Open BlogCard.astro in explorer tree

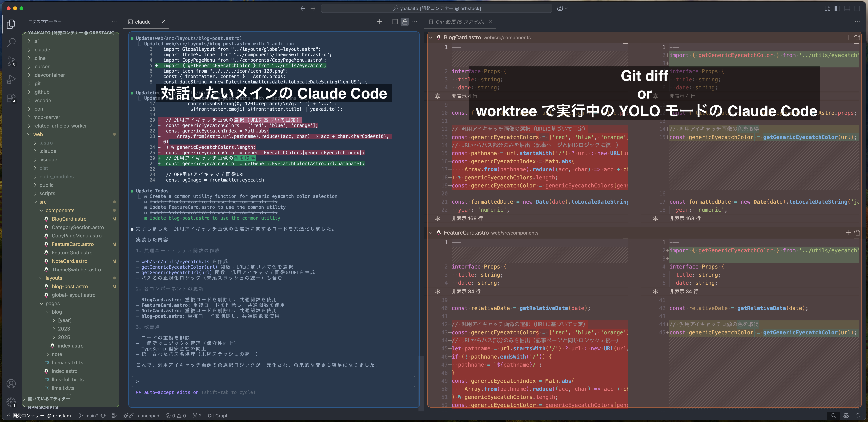click(x=69, y=219)
